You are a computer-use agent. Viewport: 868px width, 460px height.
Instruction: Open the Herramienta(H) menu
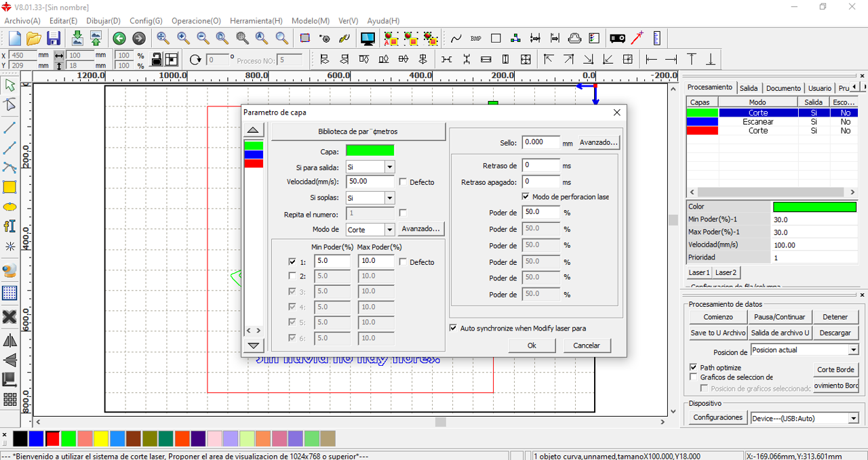(x=256, y=21)
